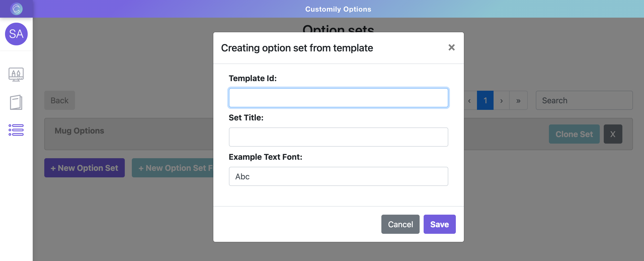This screenshot has height=261, width=644.
Task: Click the Search box
Action: (x=584, y=100)
